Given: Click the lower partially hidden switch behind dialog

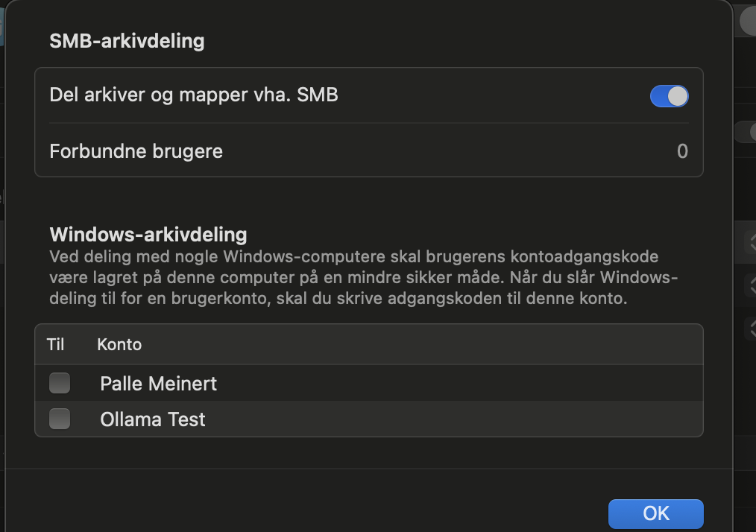Looking at the screenshot, I should (x=746, y=132).
